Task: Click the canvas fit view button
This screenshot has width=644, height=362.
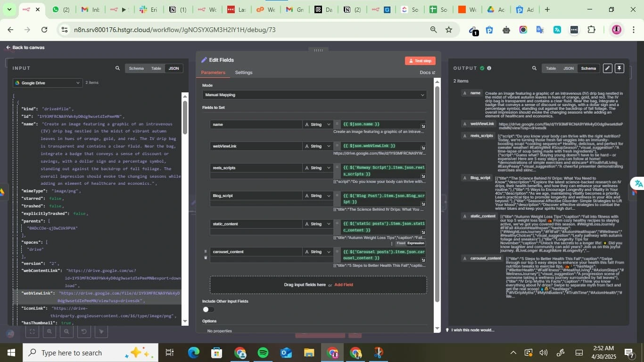Action: 32,332
